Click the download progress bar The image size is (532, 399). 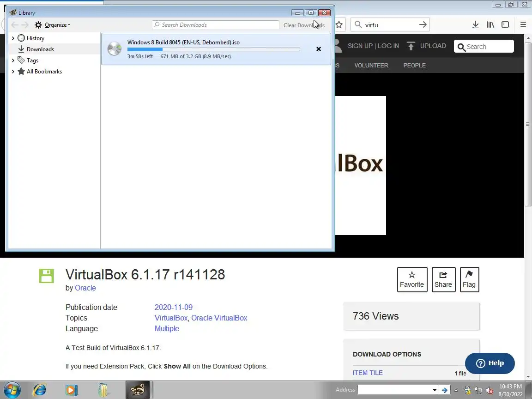pos(214,49)
